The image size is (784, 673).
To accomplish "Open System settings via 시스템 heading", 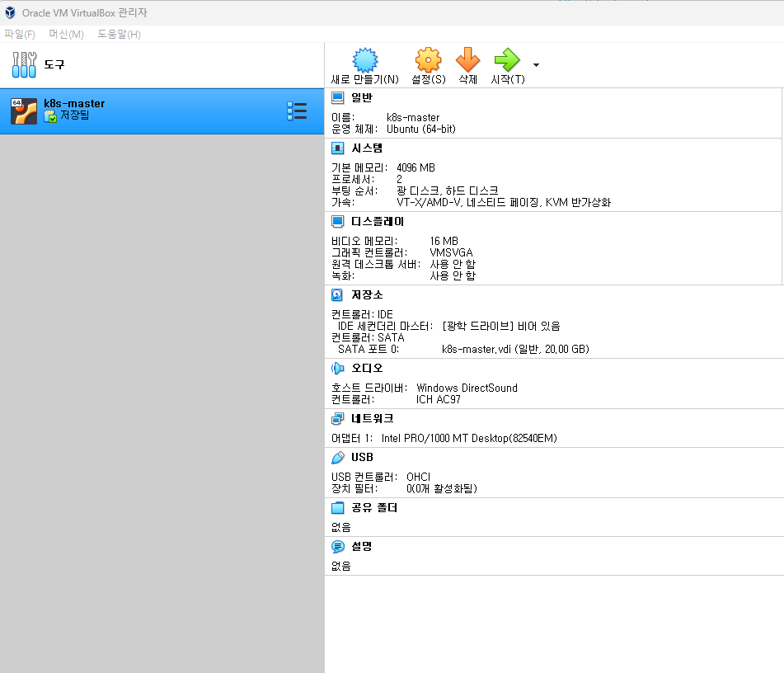I will click(x=367, y=148).
